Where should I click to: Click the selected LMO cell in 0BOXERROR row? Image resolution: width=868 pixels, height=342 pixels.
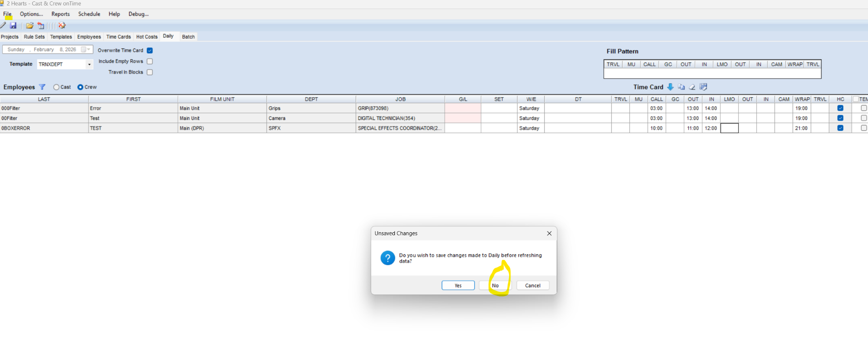click(729, 128)
